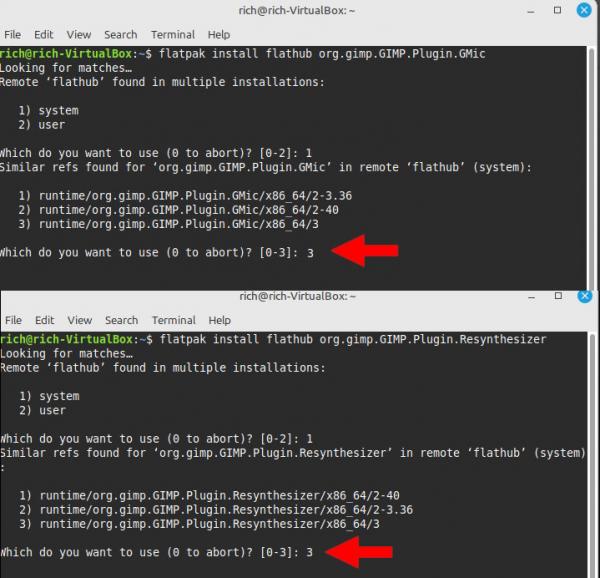
Task: Open Help menu in bottom terminal window
Action: 220,320
